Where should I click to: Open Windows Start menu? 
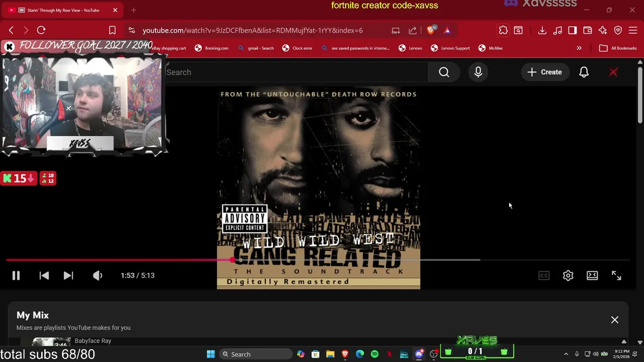tap(211, 354)
